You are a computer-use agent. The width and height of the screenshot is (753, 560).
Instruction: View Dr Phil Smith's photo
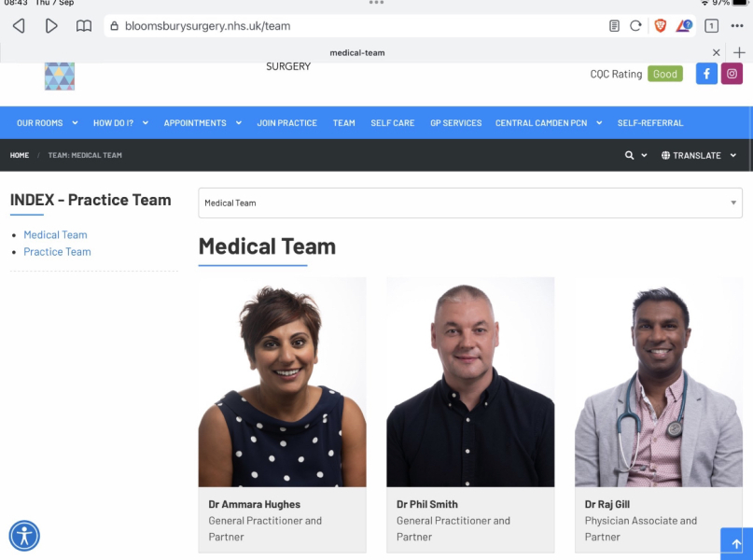pos(470,381)
